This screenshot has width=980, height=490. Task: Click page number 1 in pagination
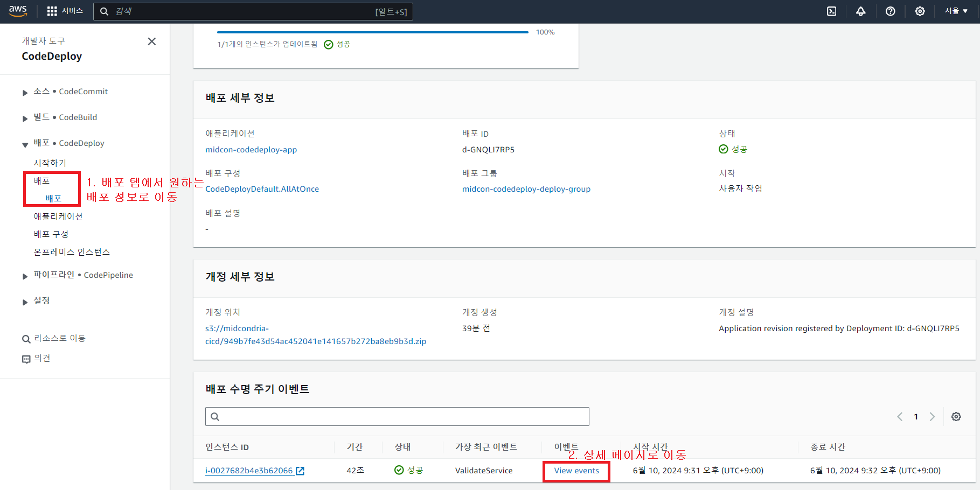tap(916, 417)
